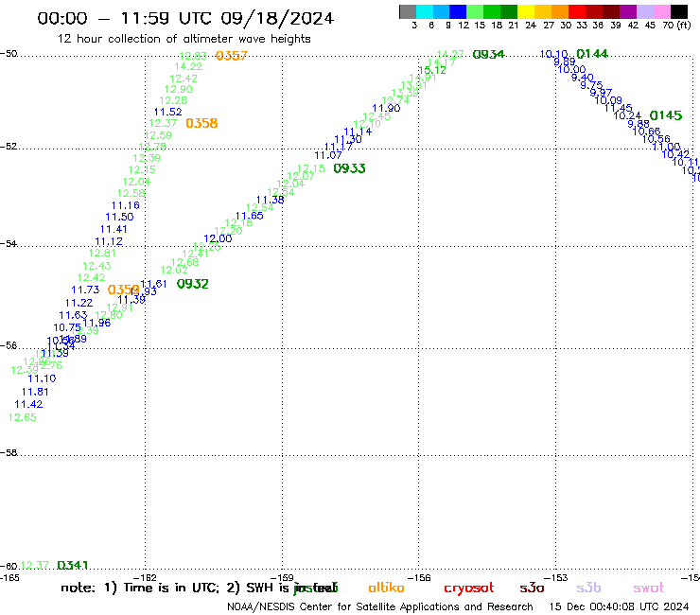This screenshot has width=700, height=615.
Task: Click the blue wave height value 11.52
Action: click(167, 112)
